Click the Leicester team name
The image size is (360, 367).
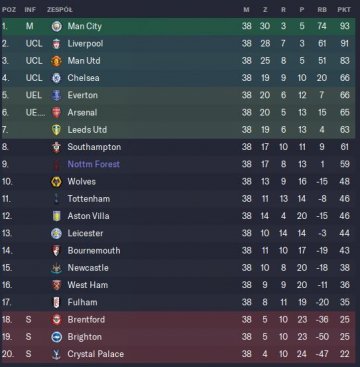click(85, 233)
